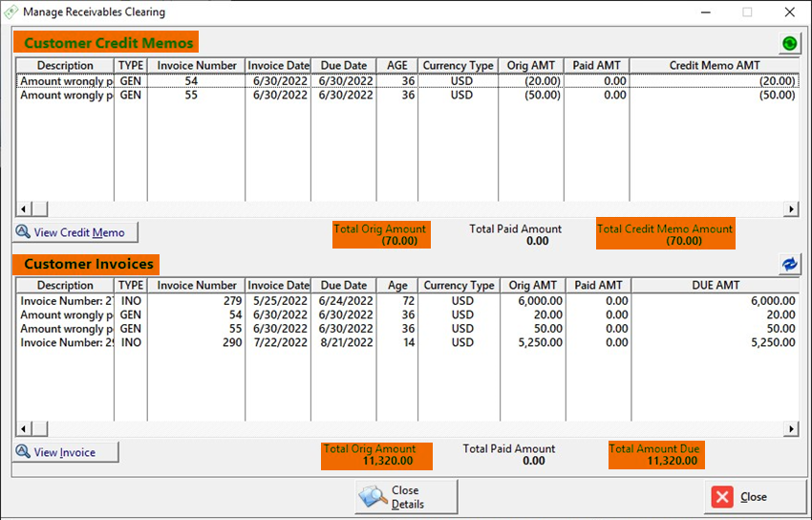Click invoices Currency Type column header
Viewport: 812px width, 520px height.
tap(459, 286)
